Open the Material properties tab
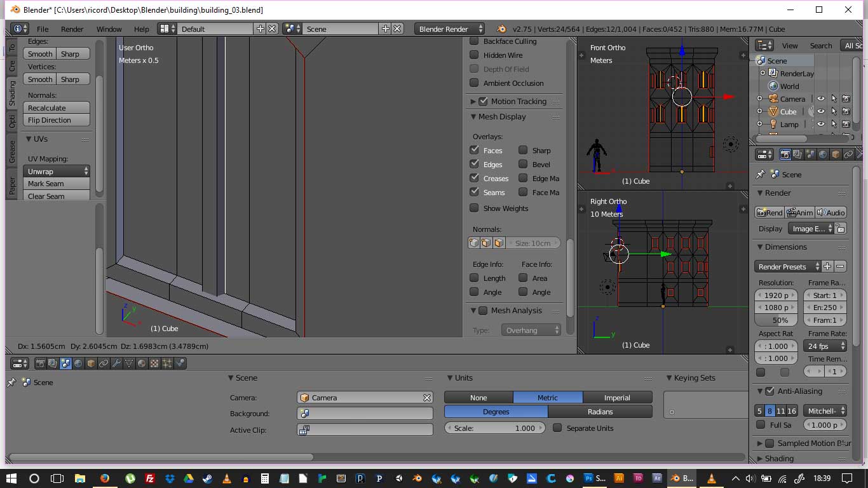The width and height of the screenshot is (868, 488). pos(142,363)
